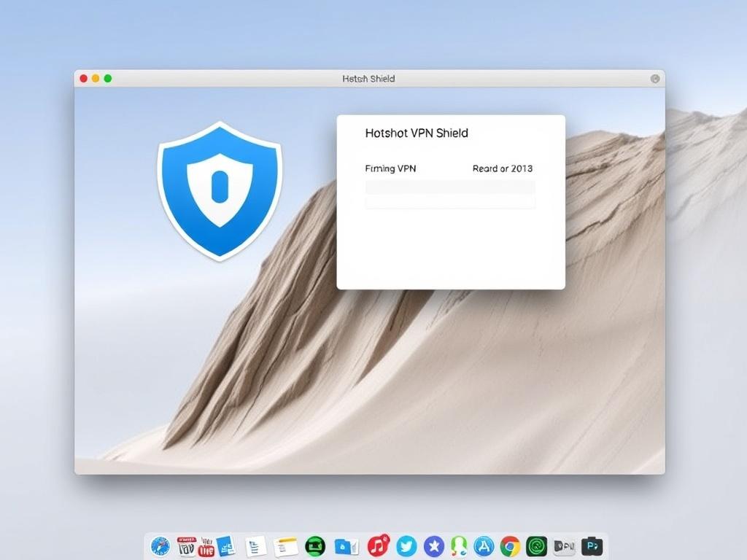Open Twitter from the dock
The image size is (747, 560).
point(406,546)
